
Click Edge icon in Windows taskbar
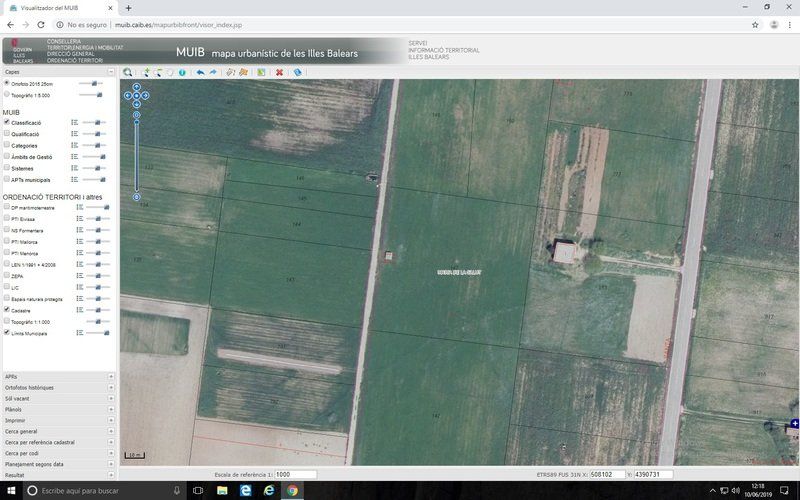[x=269, y=491]
